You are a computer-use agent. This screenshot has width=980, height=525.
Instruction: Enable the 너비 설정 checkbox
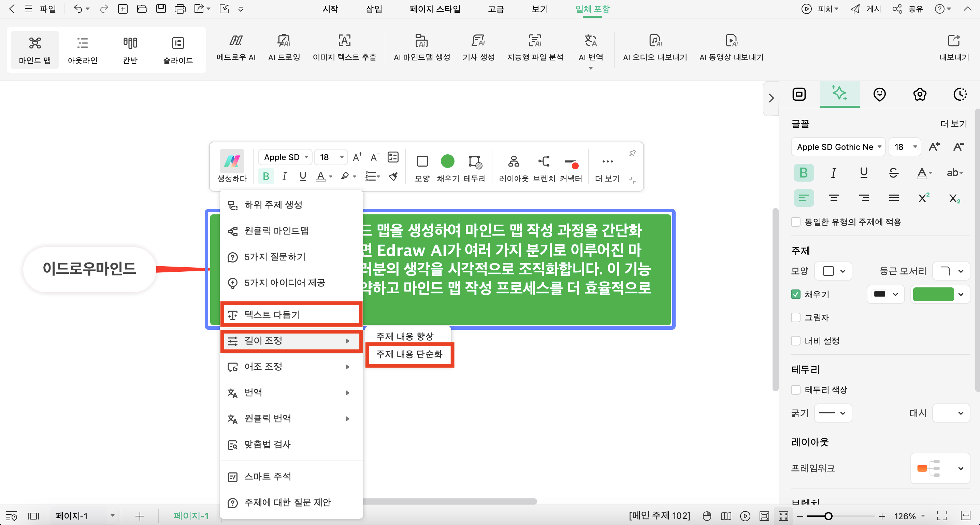(x=795, y=340)
